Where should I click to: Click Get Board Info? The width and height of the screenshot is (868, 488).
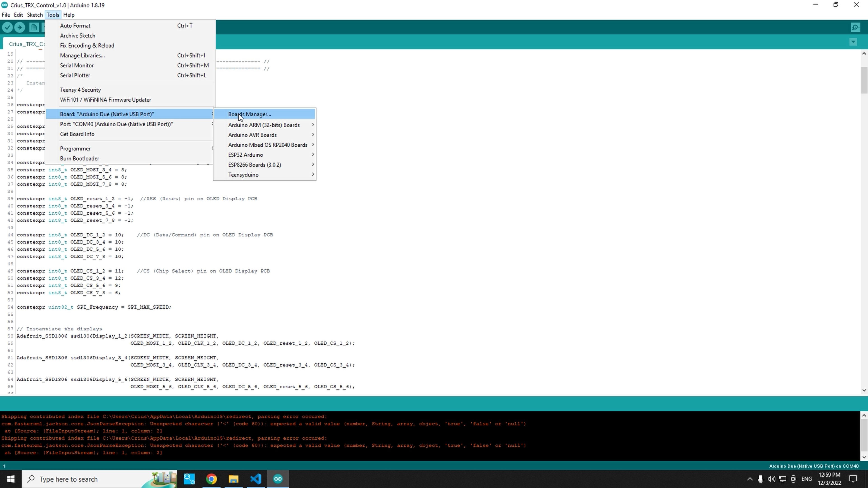tap(77, 134)
